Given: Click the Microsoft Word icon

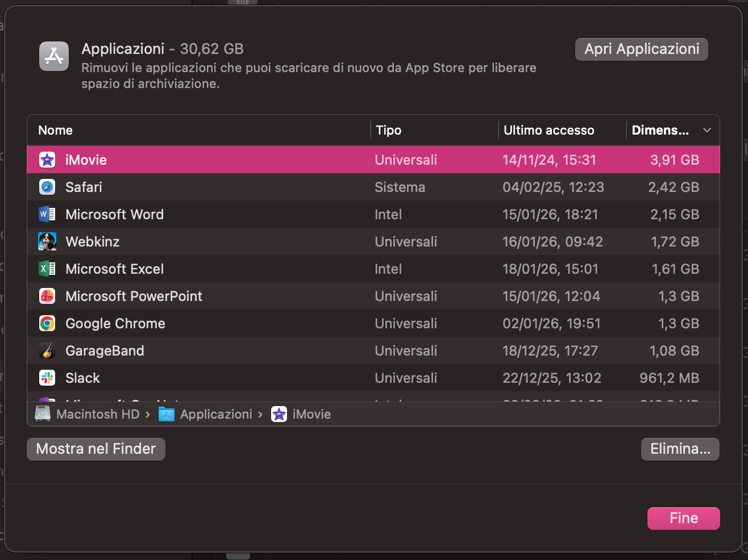Looking at the screenshot, I should (x=47, y=215).
